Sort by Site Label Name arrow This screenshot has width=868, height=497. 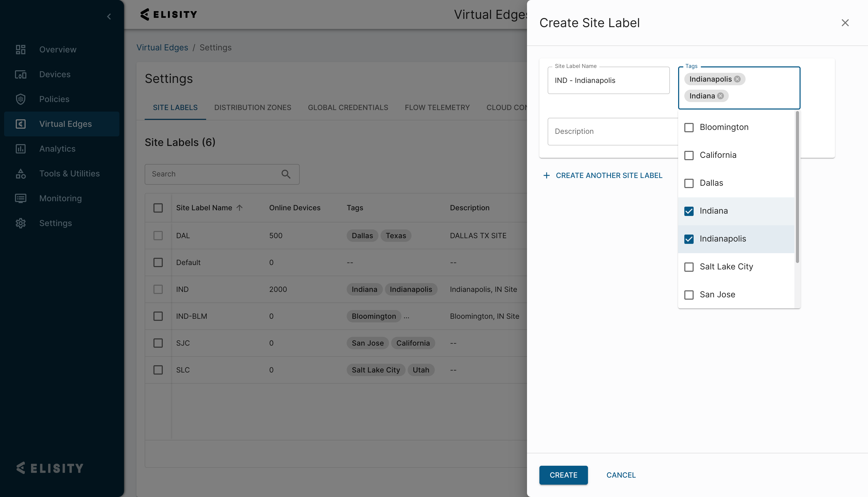tap(240, 207)
